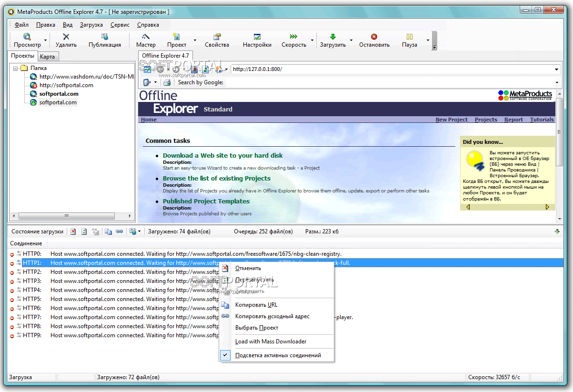The height and width of the screenshot is (392, 573).
Task: Click the project tree horizontal scrollbar
Action: coord(67,215)
